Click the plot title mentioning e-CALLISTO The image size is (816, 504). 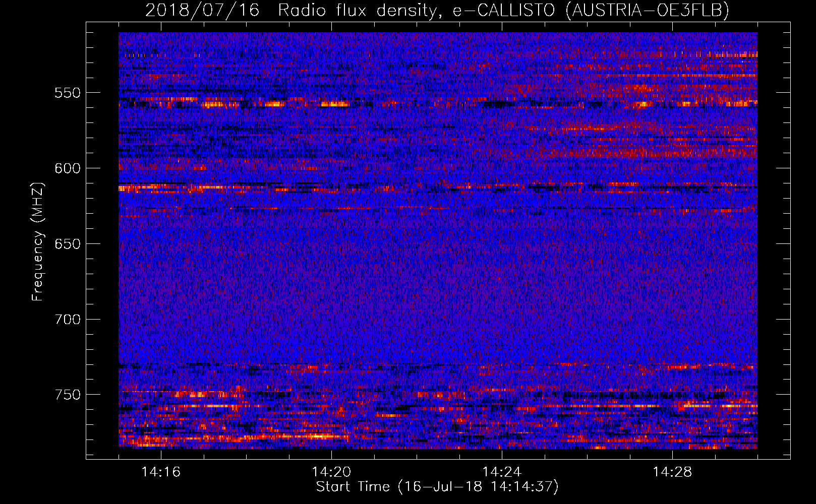point(437,10)
